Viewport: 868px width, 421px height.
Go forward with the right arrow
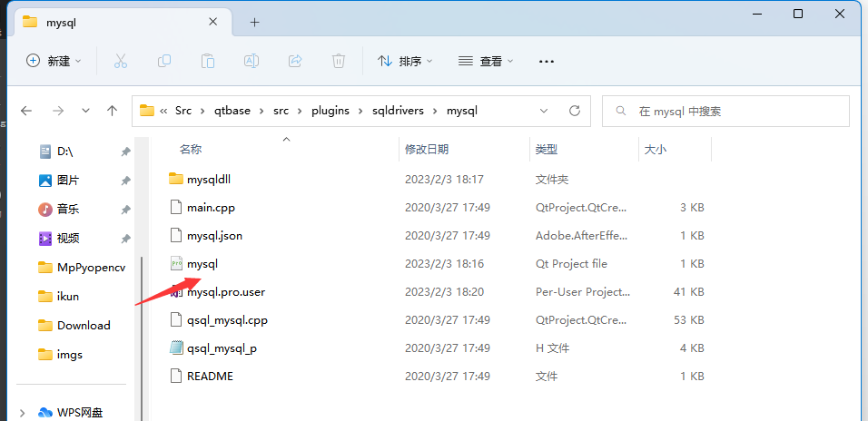(57, 111)
